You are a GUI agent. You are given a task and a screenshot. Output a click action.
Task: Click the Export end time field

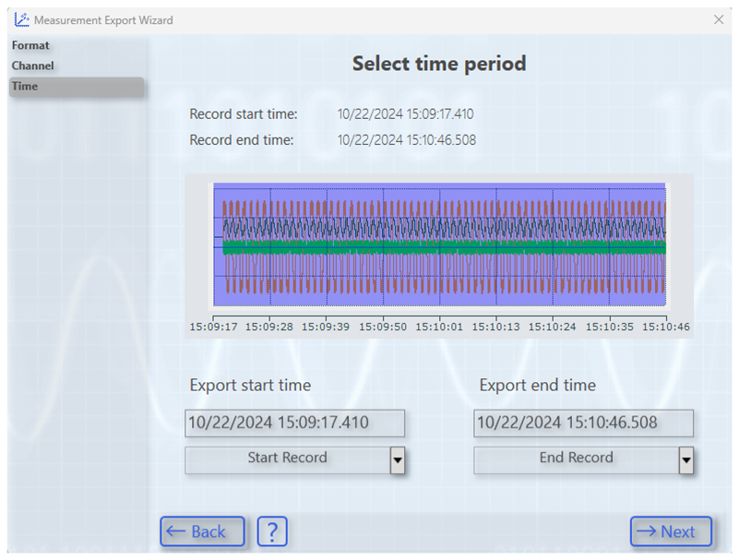(583, 423)
